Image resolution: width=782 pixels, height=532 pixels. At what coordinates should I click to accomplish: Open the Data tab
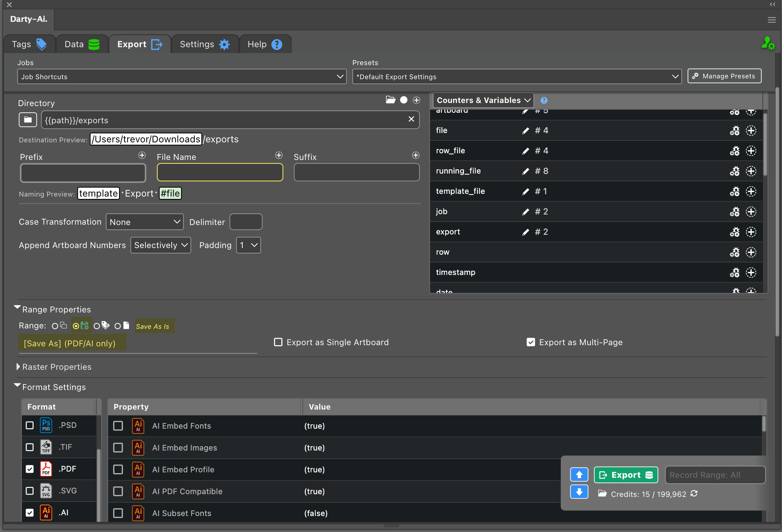coord(82,44)
